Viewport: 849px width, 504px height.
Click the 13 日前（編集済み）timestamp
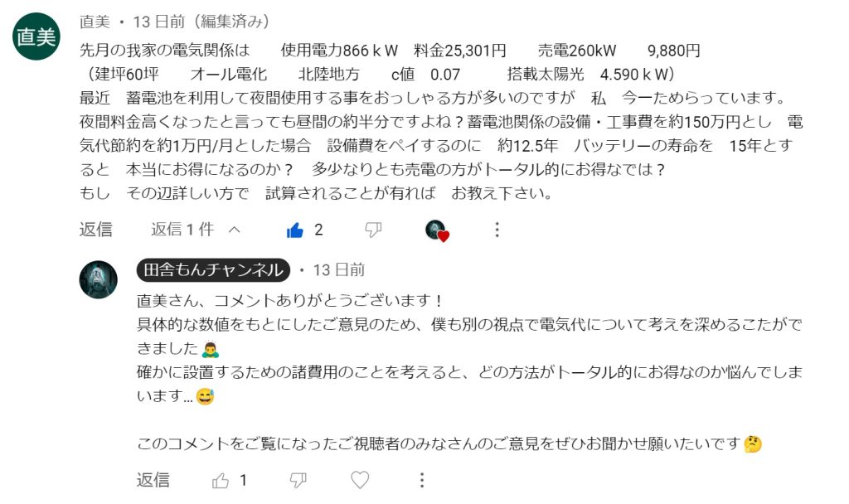201,22
